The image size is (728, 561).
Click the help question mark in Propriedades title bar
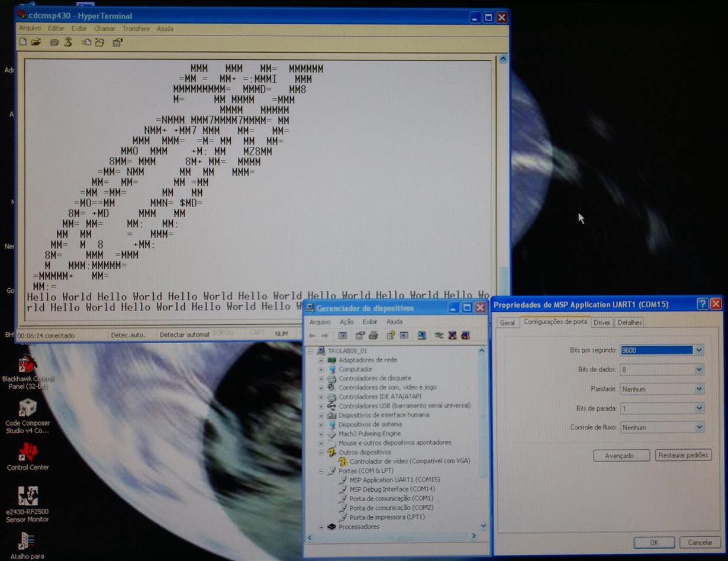click(x=703, y=304)
